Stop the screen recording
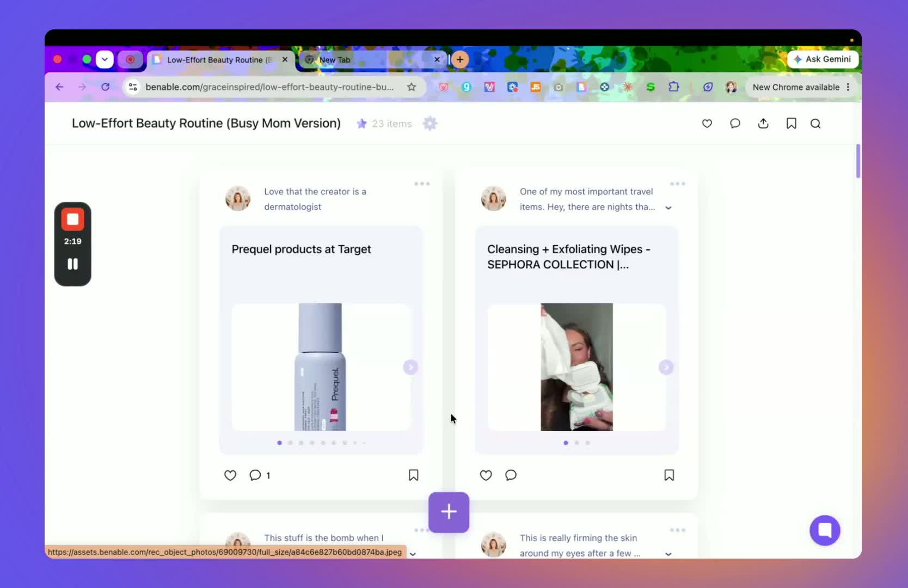 72,220
